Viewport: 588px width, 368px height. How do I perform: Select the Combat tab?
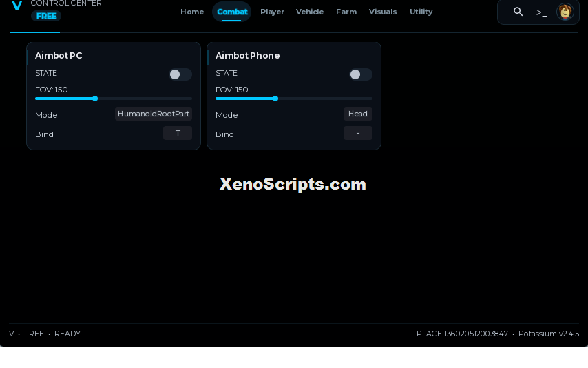coord(232,12)
